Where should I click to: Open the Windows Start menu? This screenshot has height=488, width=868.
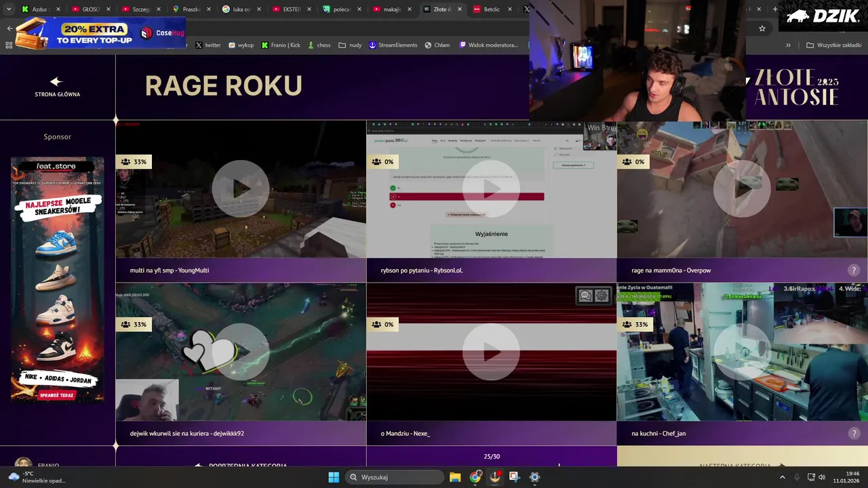coord(334,477)
